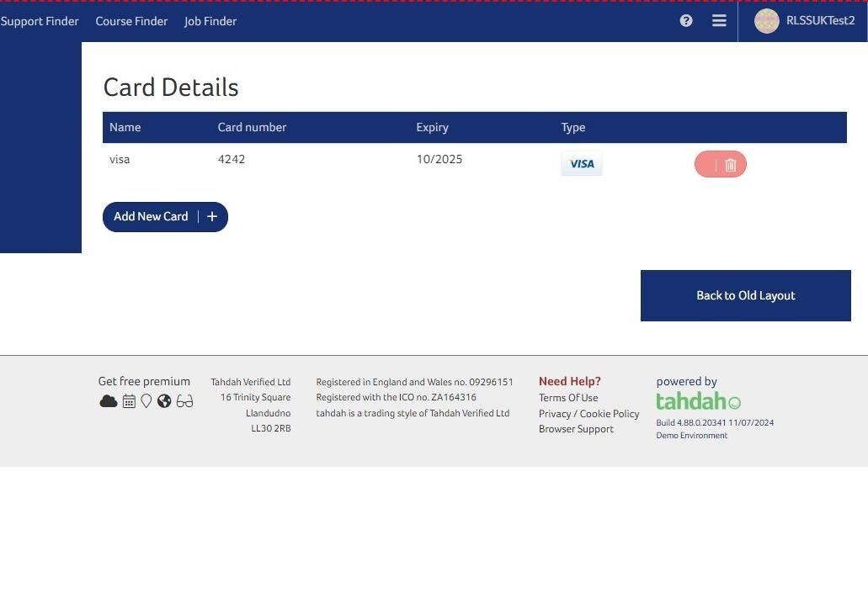Click the RLSSUKTest2 profile avatar
Screen dimensions: 868x604
767,21
